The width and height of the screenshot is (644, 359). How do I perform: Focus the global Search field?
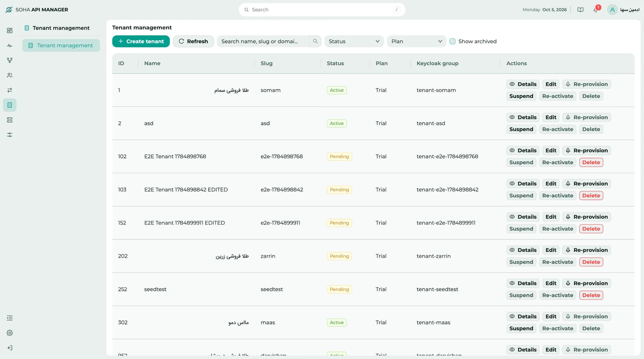pyautogui.click(x=322, y=10)
